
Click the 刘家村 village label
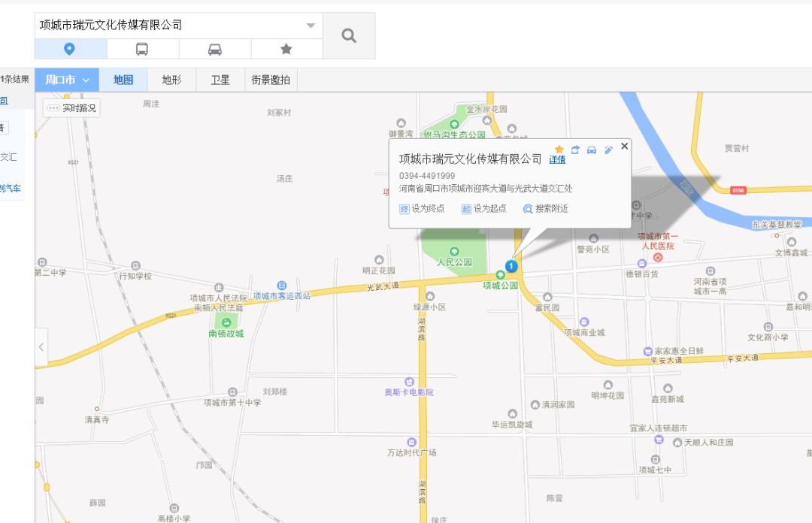point(279,113)
